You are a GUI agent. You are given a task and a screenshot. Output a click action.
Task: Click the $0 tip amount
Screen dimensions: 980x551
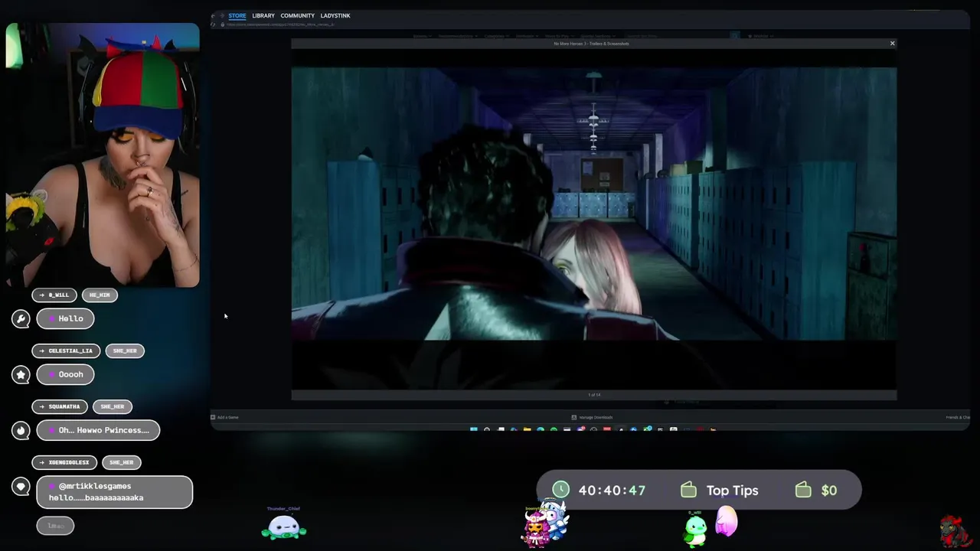829,491
